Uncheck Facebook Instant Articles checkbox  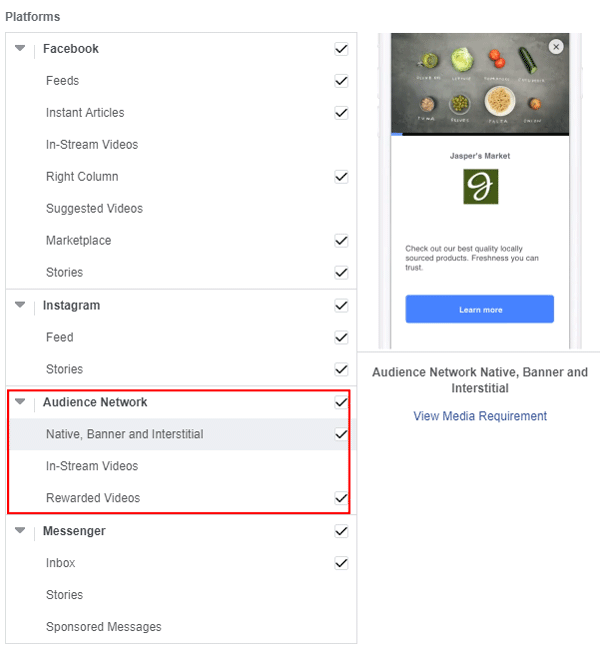[341, 113]
